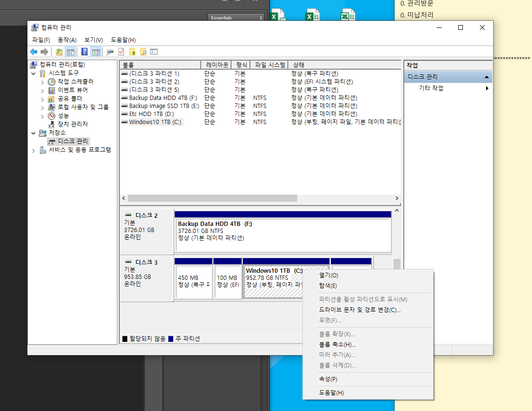Sort by the Status (상태) column header
Screen dimensions: 532x411
point(345,65)
